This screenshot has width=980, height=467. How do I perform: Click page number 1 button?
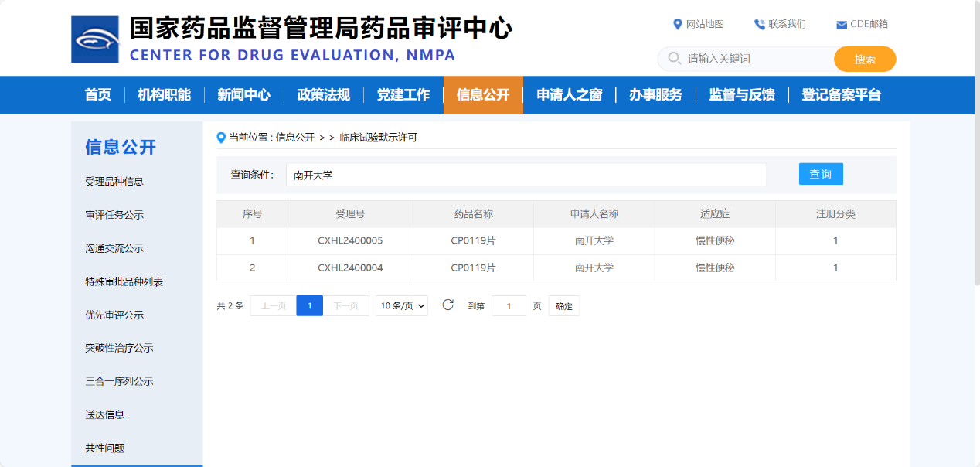pos(310,306)
